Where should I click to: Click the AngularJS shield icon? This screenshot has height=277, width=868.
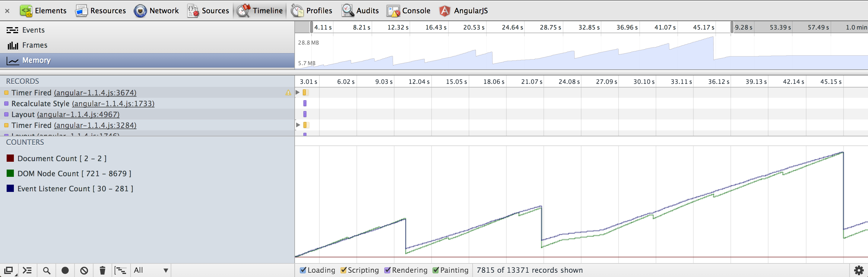445,11
